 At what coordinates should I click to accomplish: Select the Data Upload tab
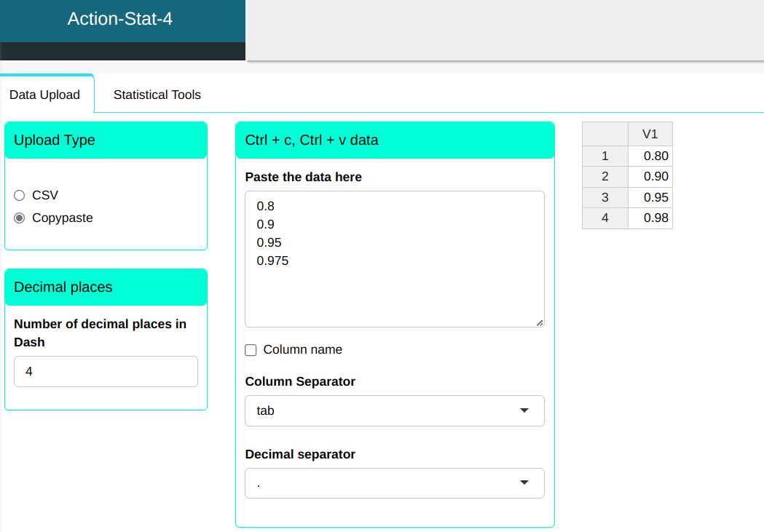click(x=45, y=95)
